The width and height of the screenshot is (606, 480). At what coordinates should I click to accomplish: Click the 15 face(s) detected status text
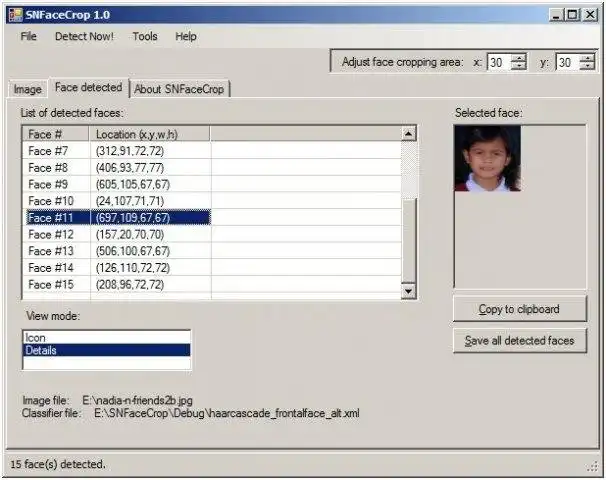coord(58,464)
